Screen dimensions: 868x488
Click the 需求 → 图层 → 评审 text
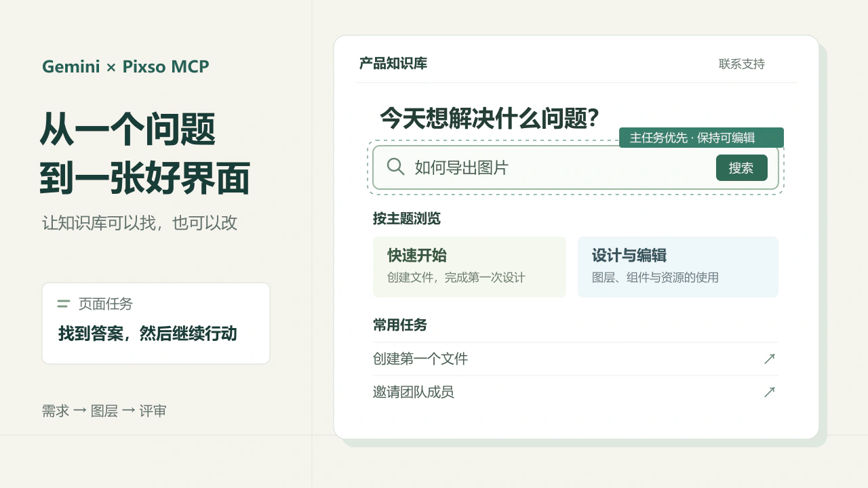pyautogui.click(x=104, y=411)
